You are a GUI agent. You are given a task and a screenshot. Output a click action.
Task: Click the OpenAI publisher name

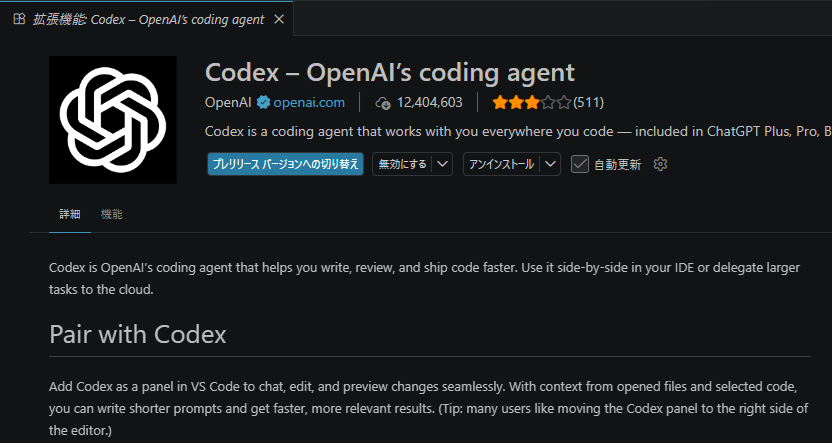(x=228, y=102)
